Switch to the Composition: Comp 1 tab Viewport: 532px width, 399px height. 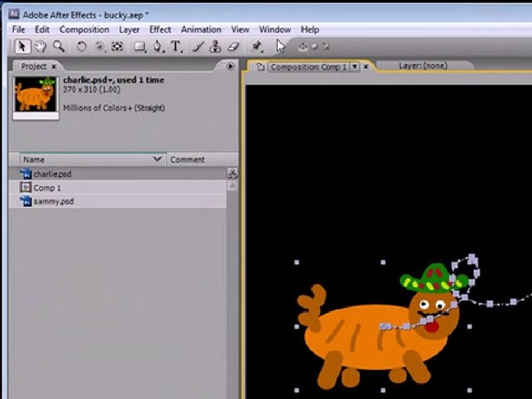tap(309, 67)
